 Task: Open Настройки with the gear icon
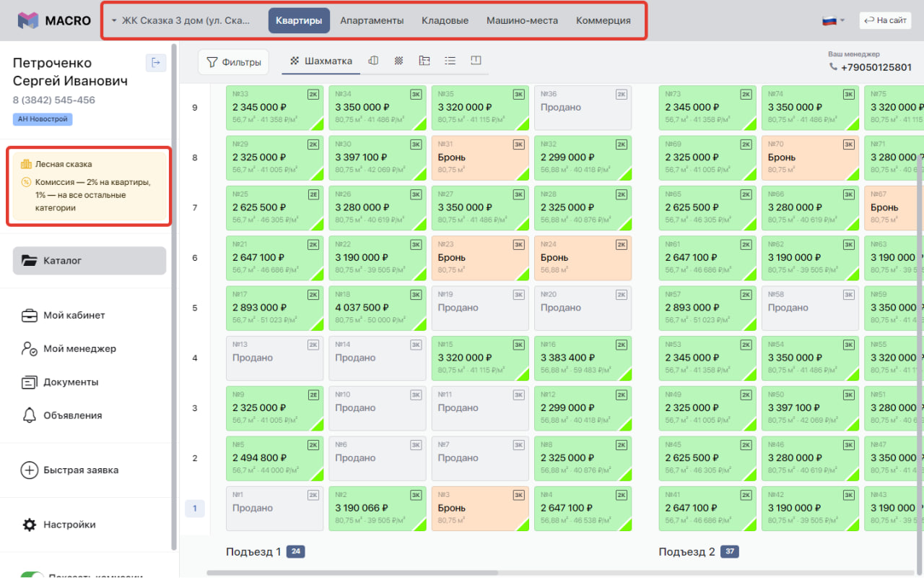pos(30,525)
